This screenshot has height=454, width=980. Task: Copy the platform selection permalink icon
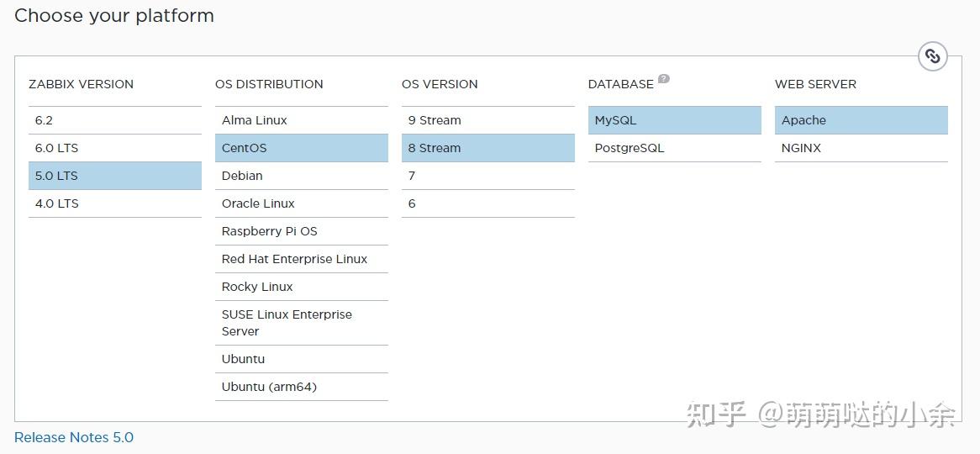click(x=932, y=56)
